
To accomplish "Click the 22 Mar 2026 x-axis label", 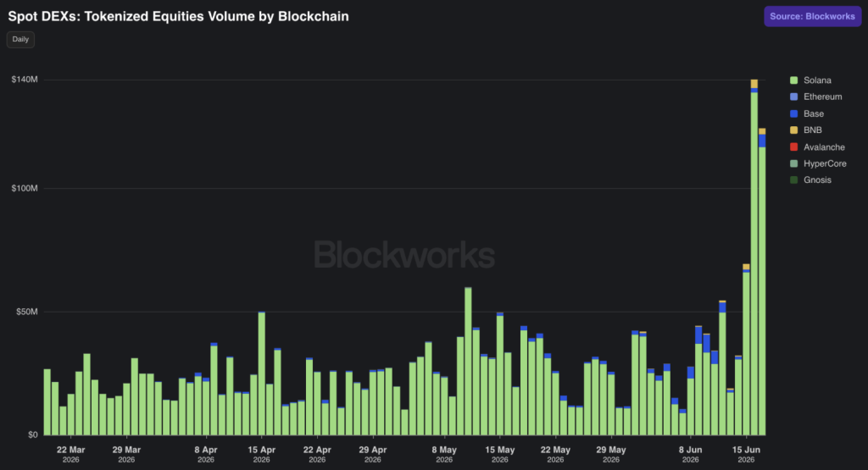I will coord(71,454).
